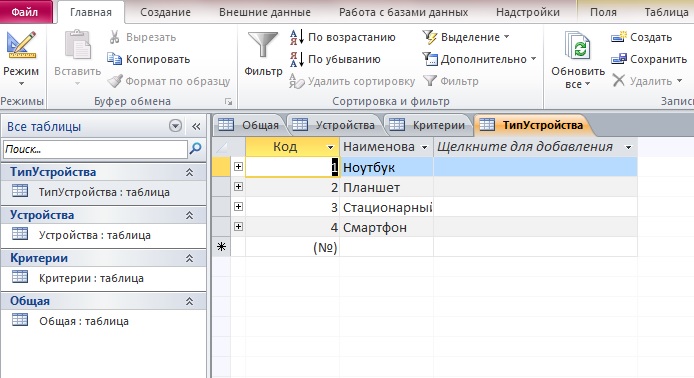This screenshot has height=378, width=694.
Task: Click the Поиск search input field
Action: (95, 149)
